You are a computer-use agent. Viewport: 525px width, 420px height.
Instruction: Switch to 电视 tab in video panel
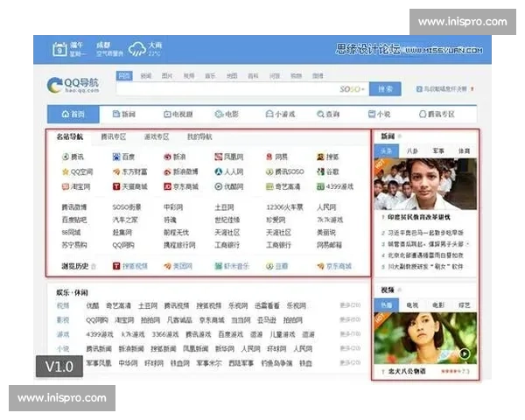point(412,305)
